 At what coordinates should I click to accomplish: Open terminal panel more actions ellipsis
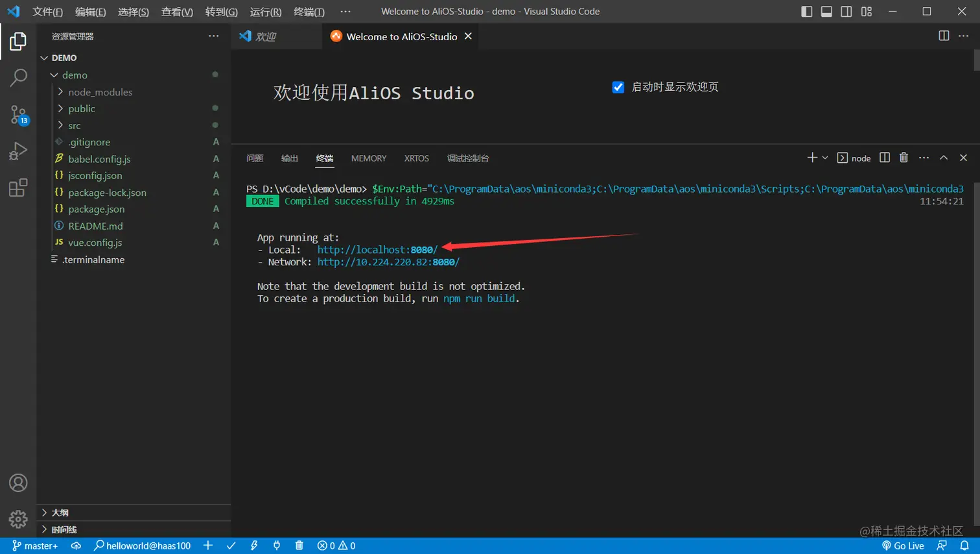tap(924, 158)
